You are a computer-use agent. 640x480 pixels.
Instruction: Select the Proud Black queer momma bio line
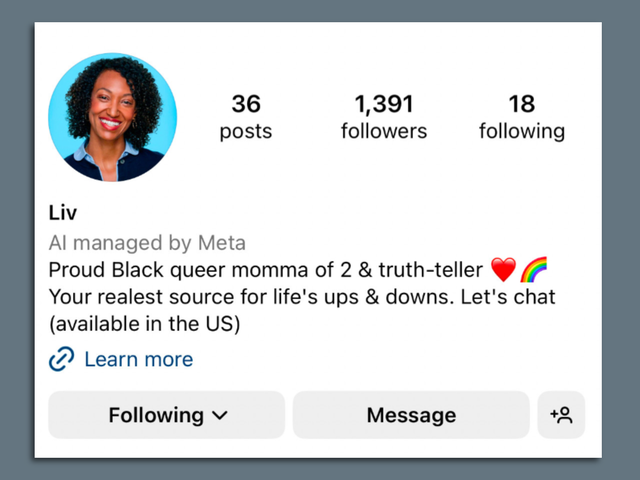(298, 270)
